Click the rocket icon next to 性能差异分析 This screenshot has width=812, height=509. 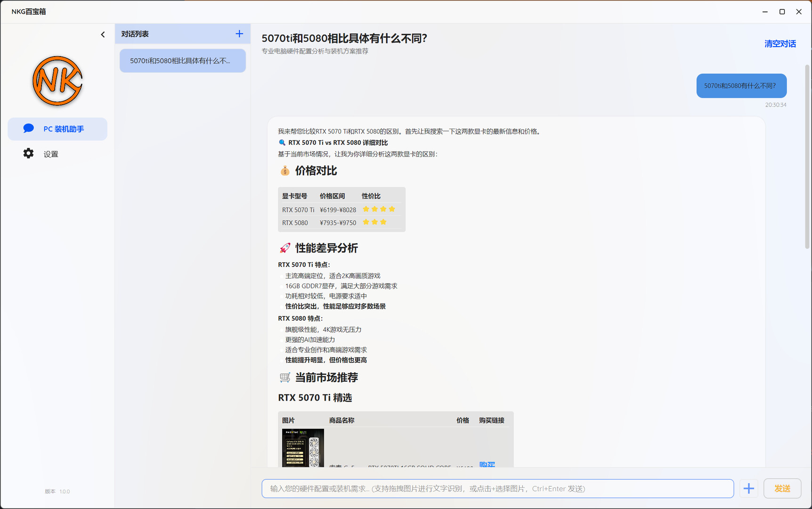pyautogui.click(x=285, y=247)
